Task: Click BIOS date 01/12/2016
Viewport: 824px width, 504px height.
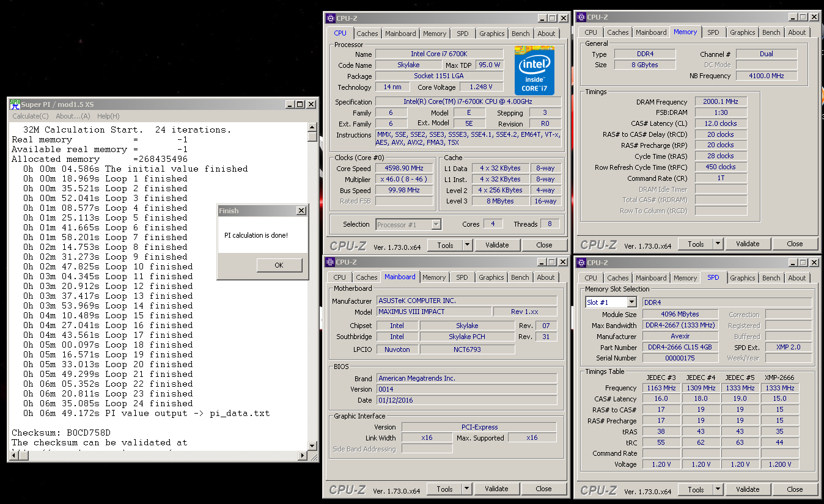Action: tap(467, 400)
